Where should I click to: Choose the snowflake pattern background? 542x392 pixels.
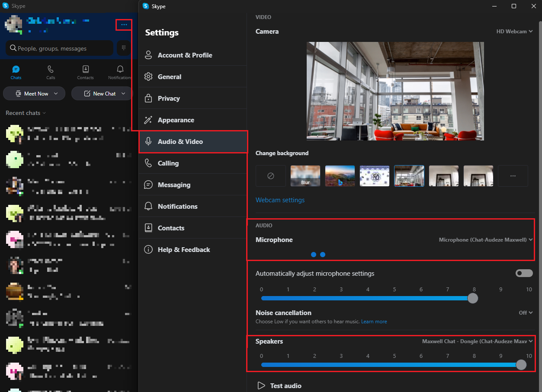point(375,176)
